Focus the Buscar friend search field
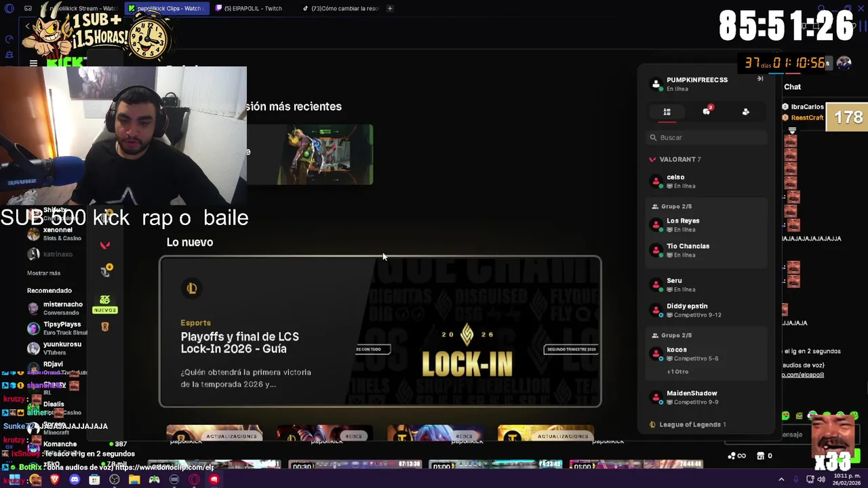868x488 pixels. click(x=706, y=138)
